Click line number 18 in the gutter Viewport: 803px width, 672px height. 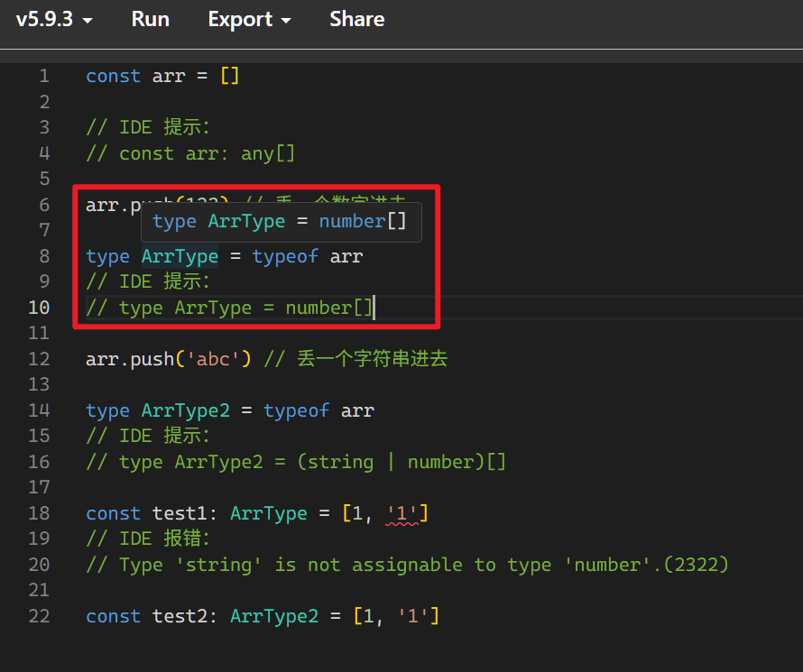[39, 513]
